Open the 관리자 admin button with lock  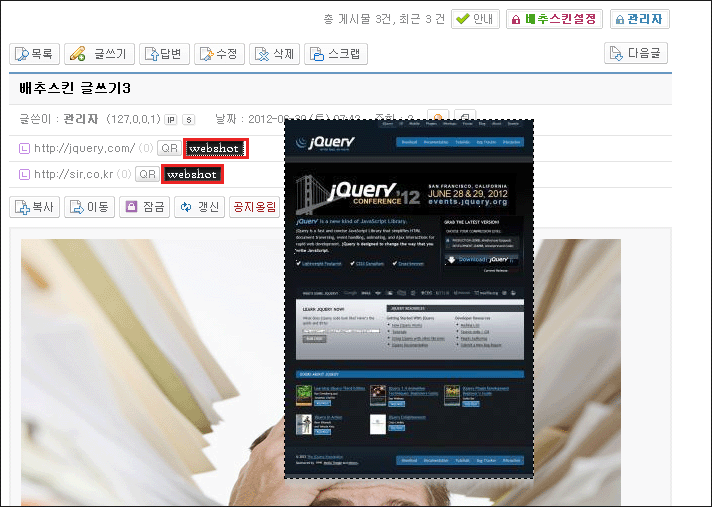click(x=640, y=19)
